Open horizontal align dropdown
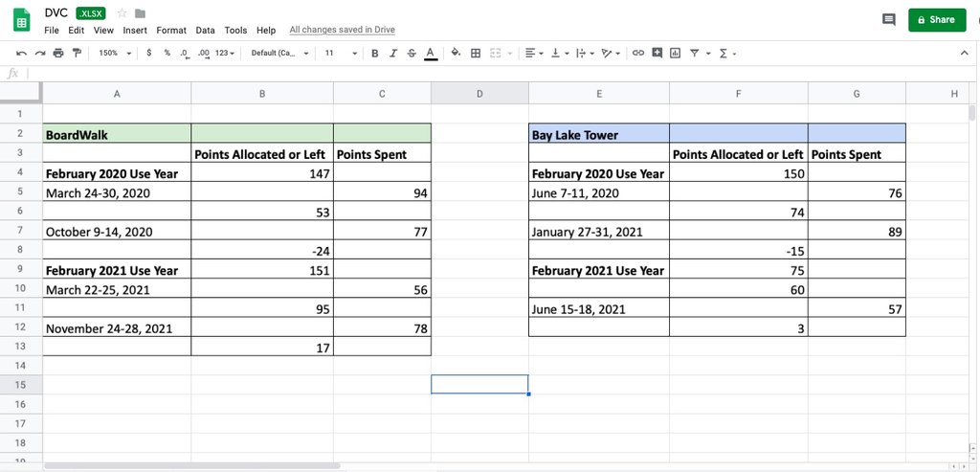980x472 pixels. pyautogui.click(x=534, y=54)
